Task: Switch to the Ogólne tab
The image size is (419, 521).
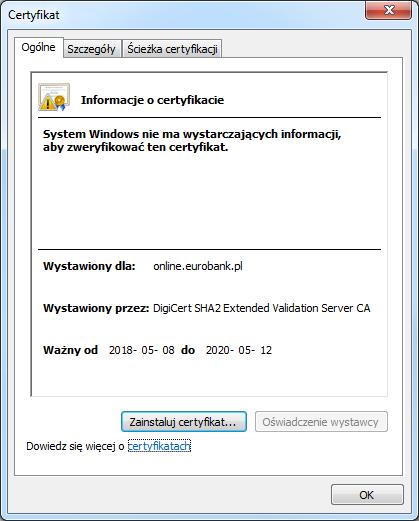Action: pos(39,47)
